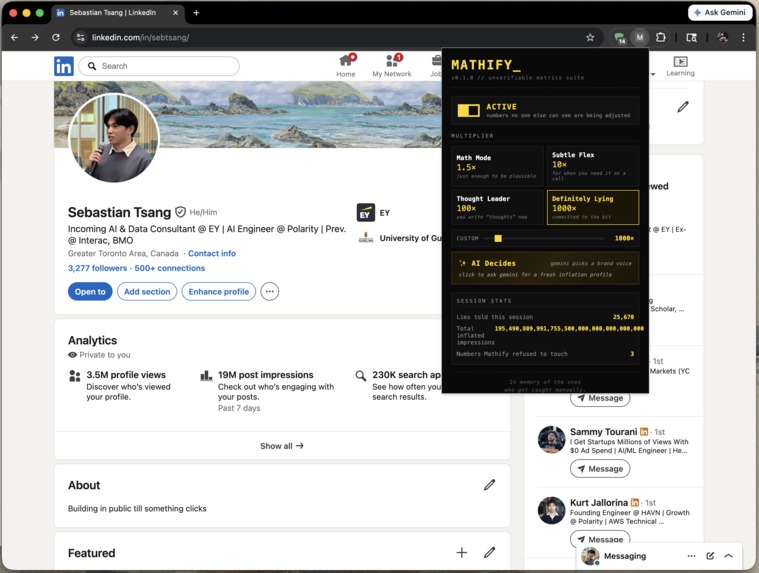Select the Math Mode 1.5× multiplier
This screenshot has height=573, width=759.
(497, 166)
